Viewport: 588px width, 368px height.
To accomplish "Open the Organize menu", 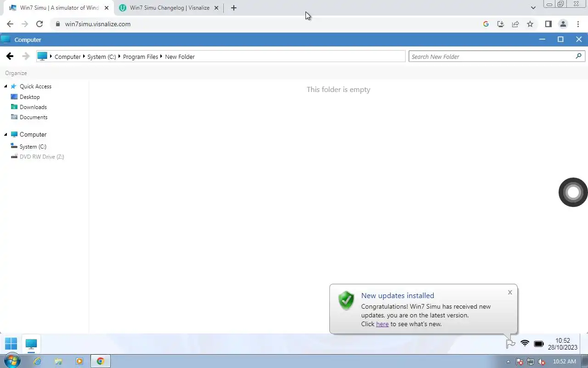I will pos(16,73).
